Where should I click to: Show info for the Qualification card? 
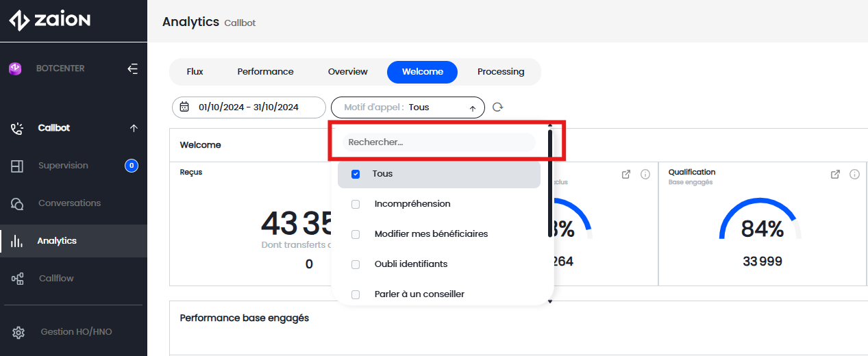tap(854, 175)
